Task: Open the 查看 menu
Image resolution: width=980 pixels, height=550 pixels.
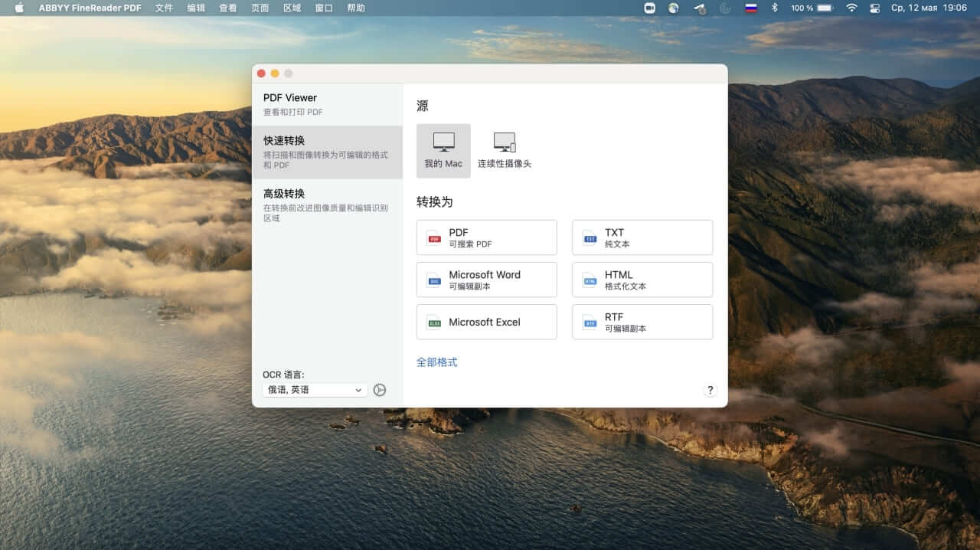Action: click(228, 8)
